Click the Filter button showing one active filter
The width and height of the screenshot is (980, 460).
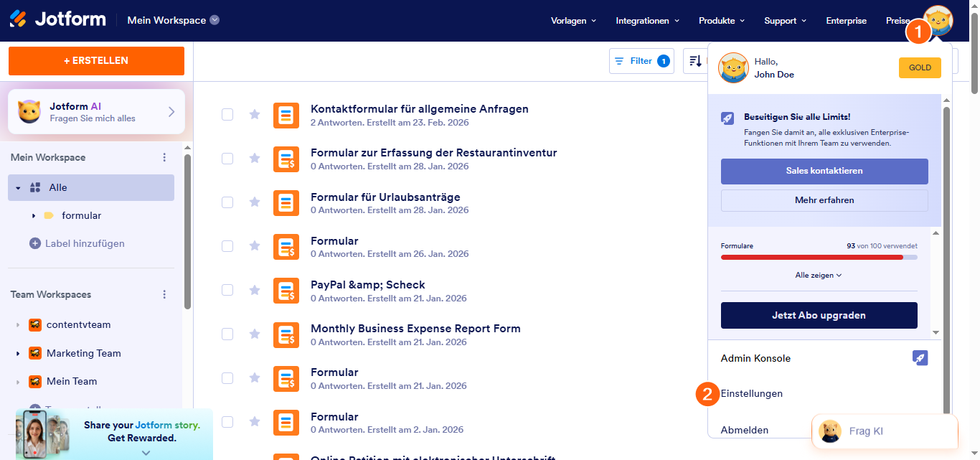(641, 61)
